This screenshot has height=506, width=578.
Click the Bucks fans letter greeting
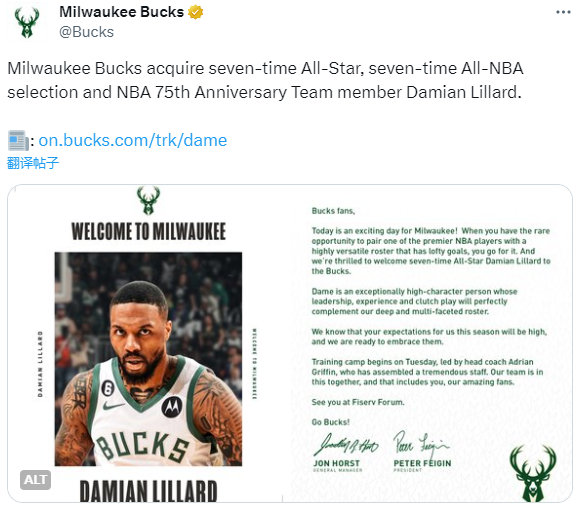coord(333,211)
